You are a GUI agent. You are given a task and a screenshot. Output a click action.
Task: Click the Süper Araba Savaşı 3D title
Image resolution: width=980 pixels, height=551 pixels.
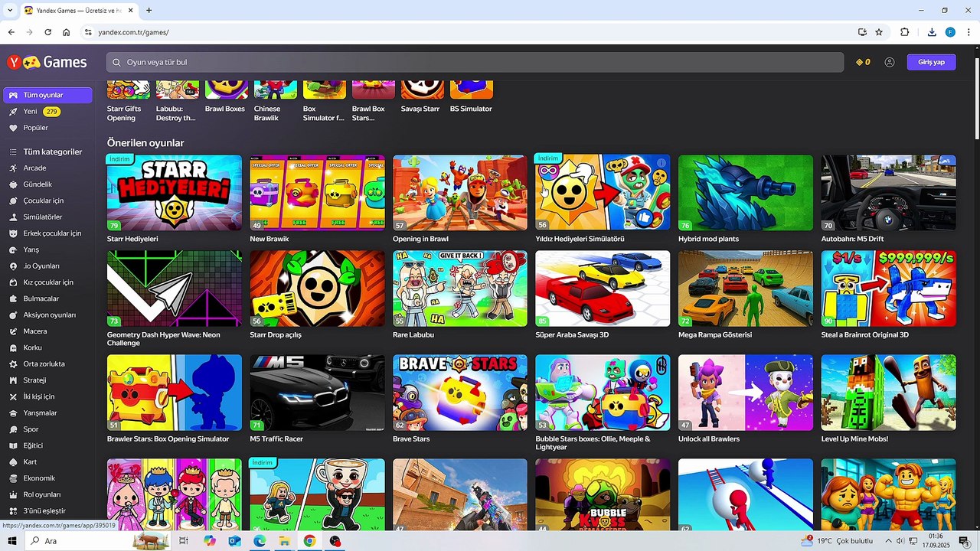(572, 335)
